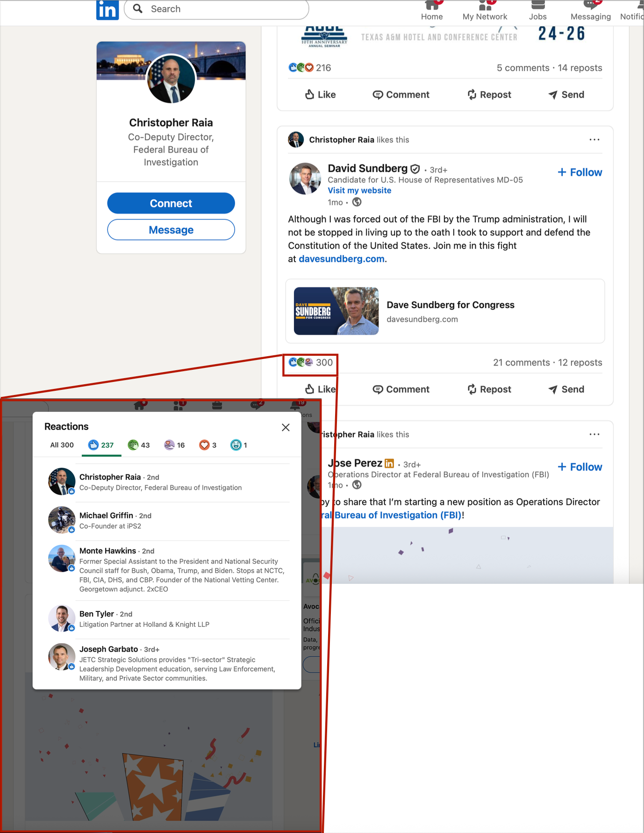Click the Message button on profile card

click(x=171, y=230)
